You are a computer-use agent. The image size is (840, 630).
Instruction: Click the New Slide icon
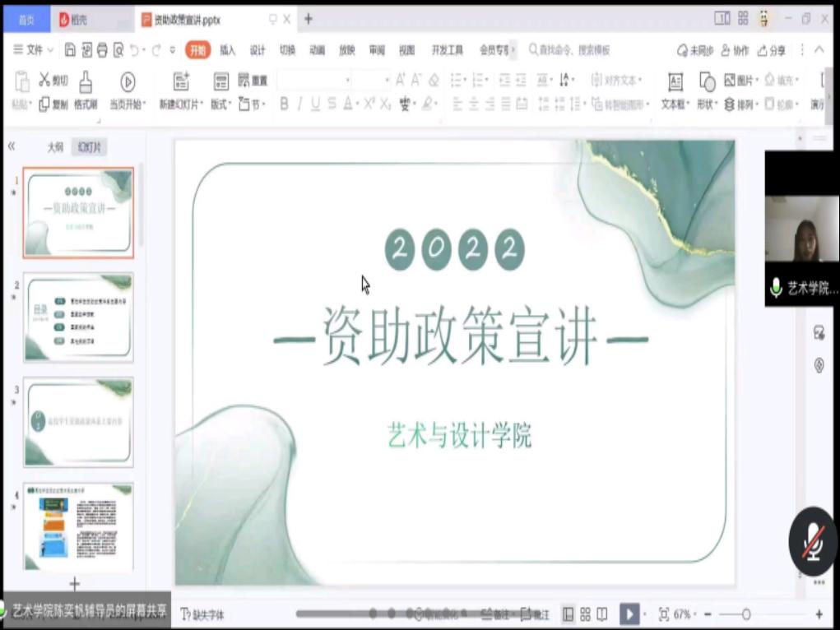click(181, 81)
